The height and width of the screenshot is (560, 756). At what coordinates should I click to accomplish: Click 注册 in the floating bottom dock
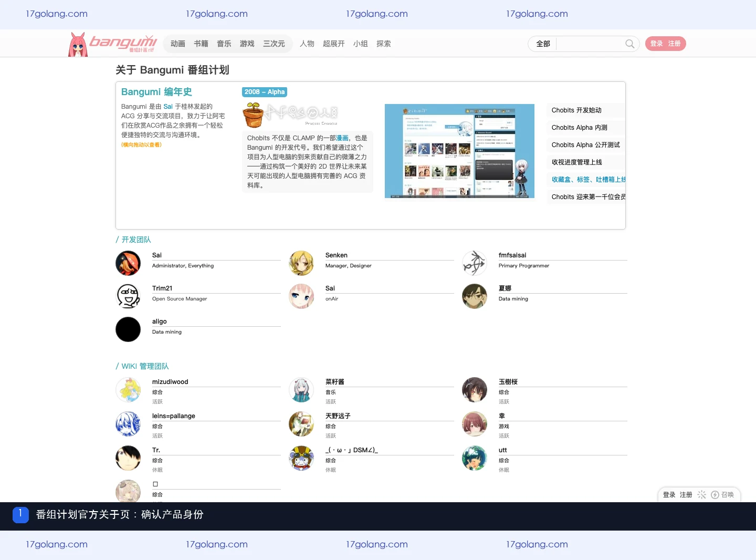(686, 495)
